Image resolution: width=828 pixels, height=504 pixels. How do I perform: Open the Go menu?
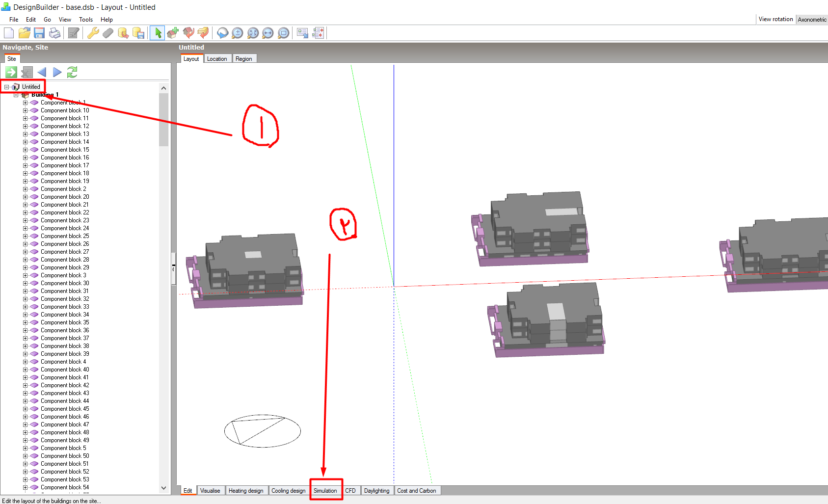point(47,20)
